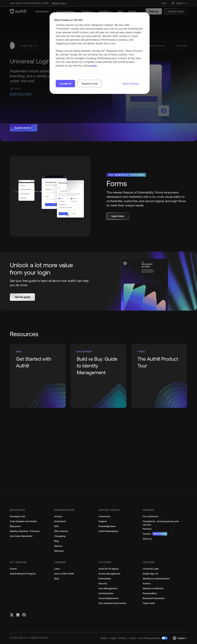The height and width of the screenshot is (644, 197).
Task: Click the footer globe language icon
Action: point(175,638)
